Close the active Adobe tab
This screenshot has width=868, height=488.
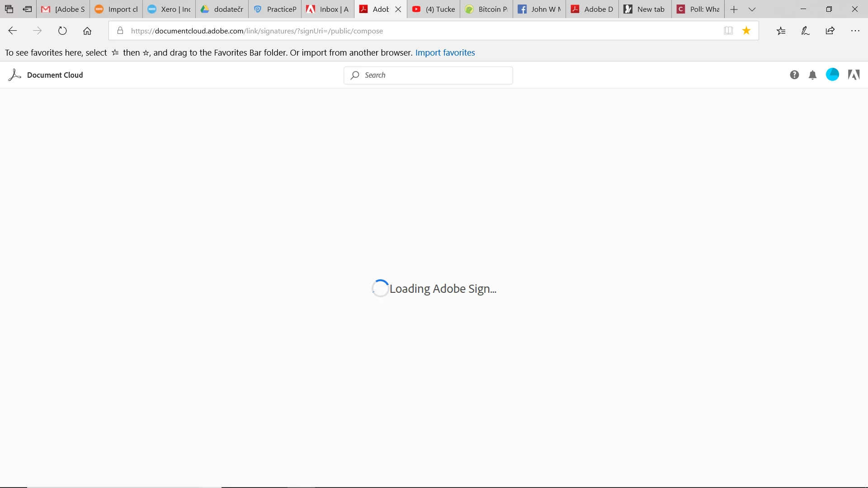[x=398, y=9]
